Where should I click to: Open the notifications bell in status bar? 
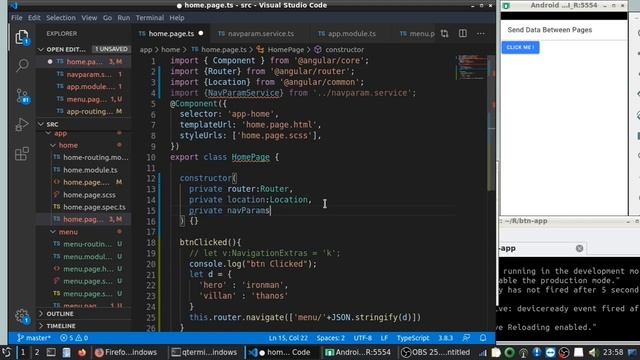pos(483,338)
